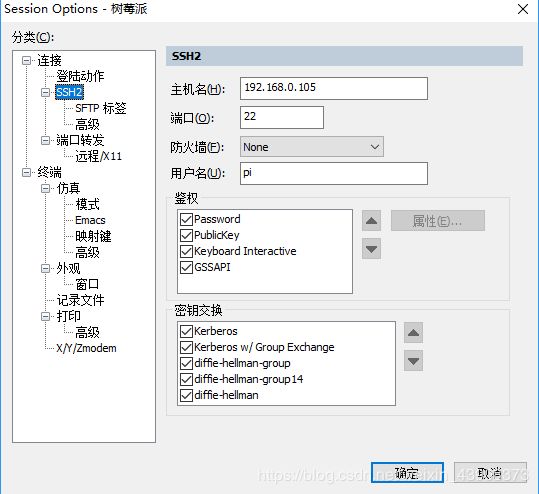Disable diffie-hellman-group14 checkbox
This screenshot has height=494, width=539.
[x=186, y=379]
